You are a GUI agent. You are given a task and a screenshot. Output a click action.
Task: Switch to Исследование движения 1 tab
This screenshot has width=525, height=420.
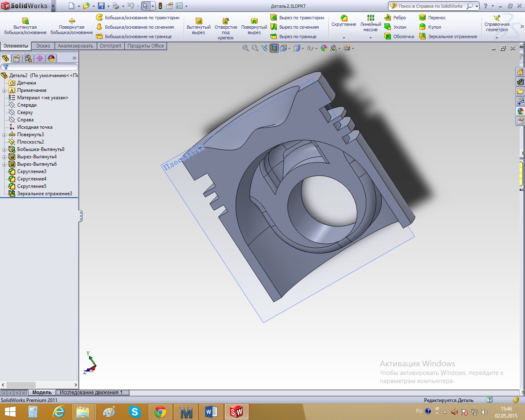(x=91, y=393)
